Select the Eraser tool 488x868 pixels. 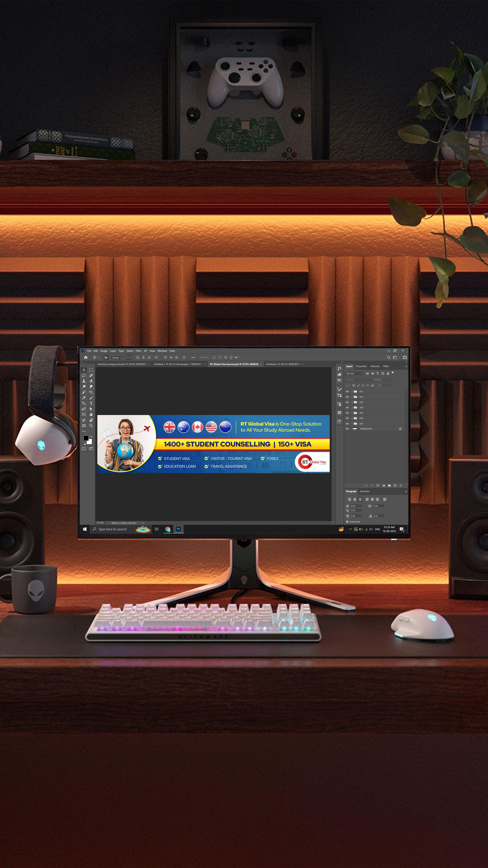pos(91,381)
